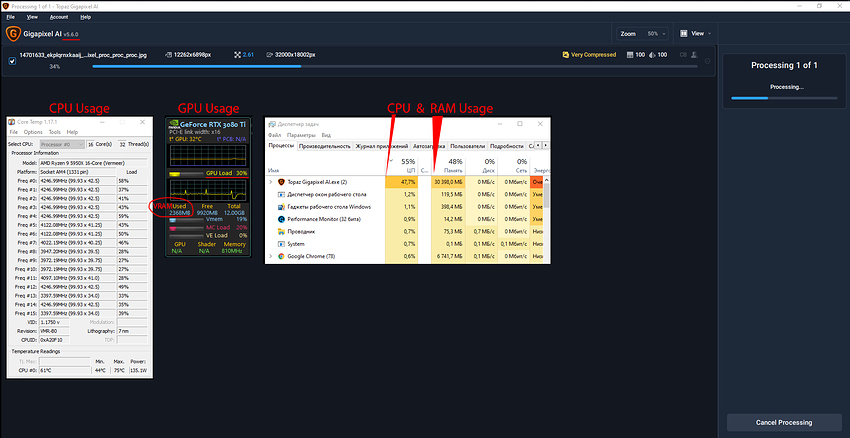Click the Performance Monitor process icon
Image resolution: width=850 pixels, height=438 pixels.
pos(281,219)
